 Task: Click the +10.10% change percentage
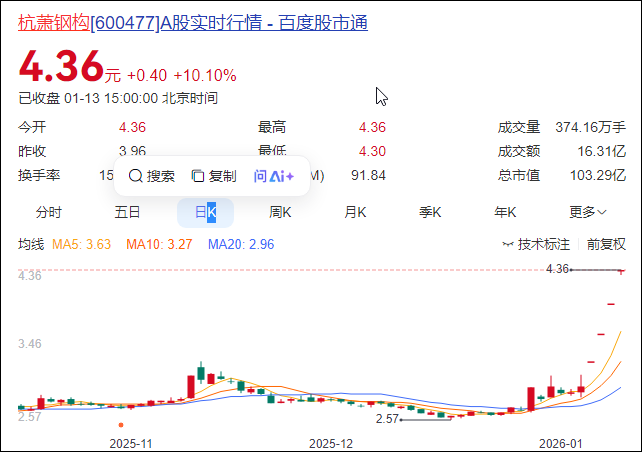point(205,76)
